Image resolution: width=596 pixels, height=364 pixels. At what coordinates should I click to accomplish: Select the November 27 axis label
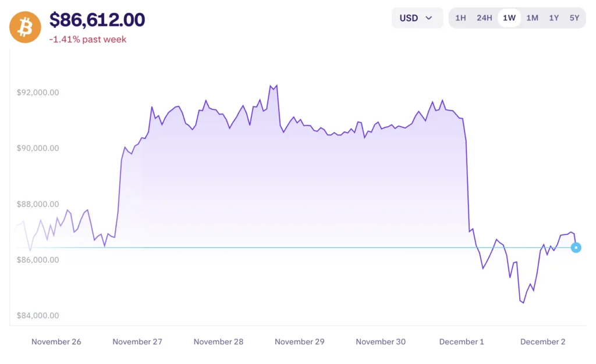click(x=137, y=342)
